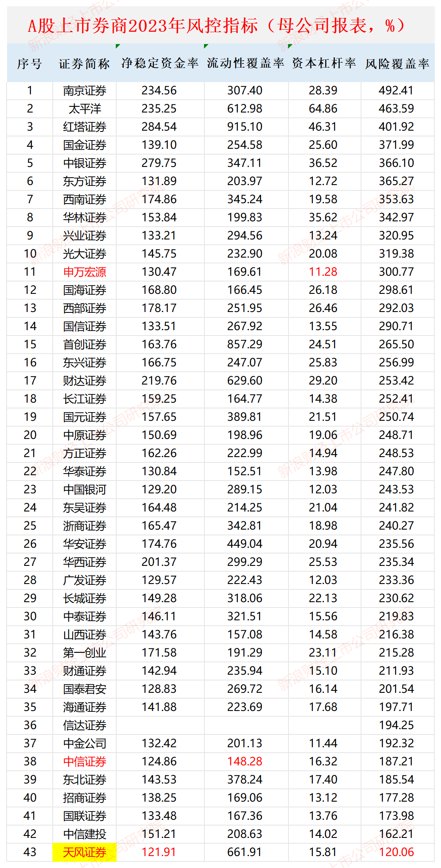Select the red 申万宏源 cell
The height and width of the screenshot is (868, 441).
[84, 272]
